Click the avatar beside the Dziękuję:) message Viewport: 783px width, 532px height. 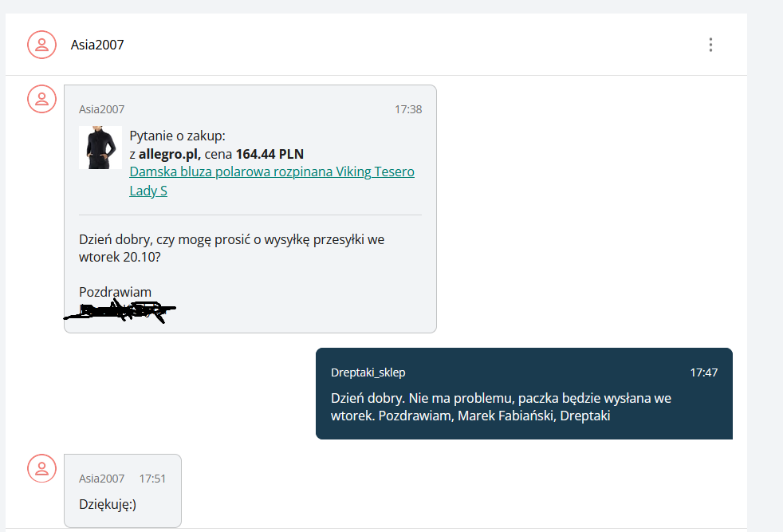tap(42, 468)
